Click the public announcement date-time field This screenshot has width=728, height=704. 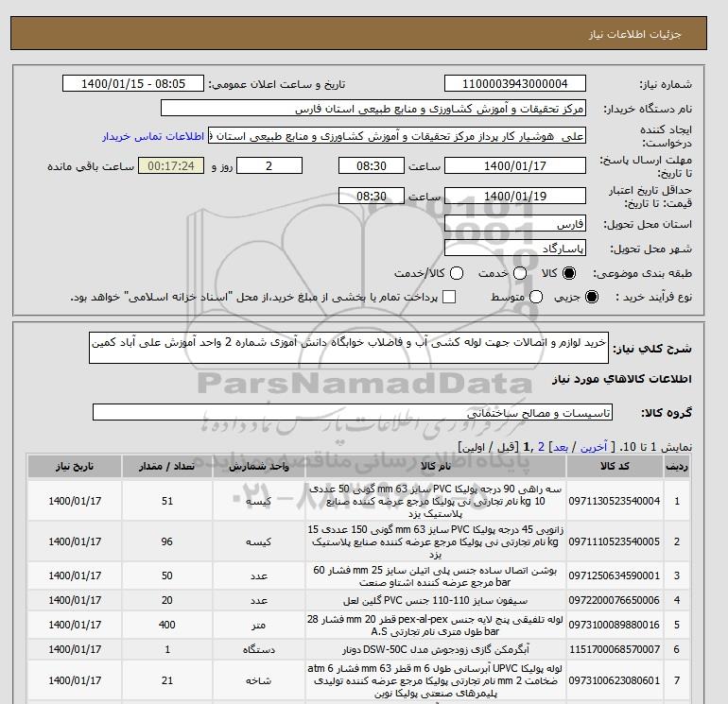(x=133, y=83)
